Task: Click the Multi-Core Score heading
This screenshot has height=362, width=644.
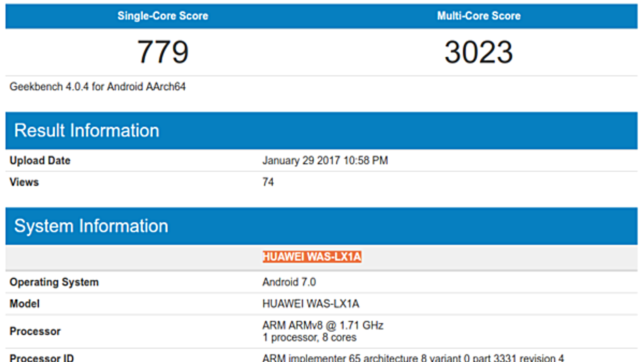Action: [479, 16]
